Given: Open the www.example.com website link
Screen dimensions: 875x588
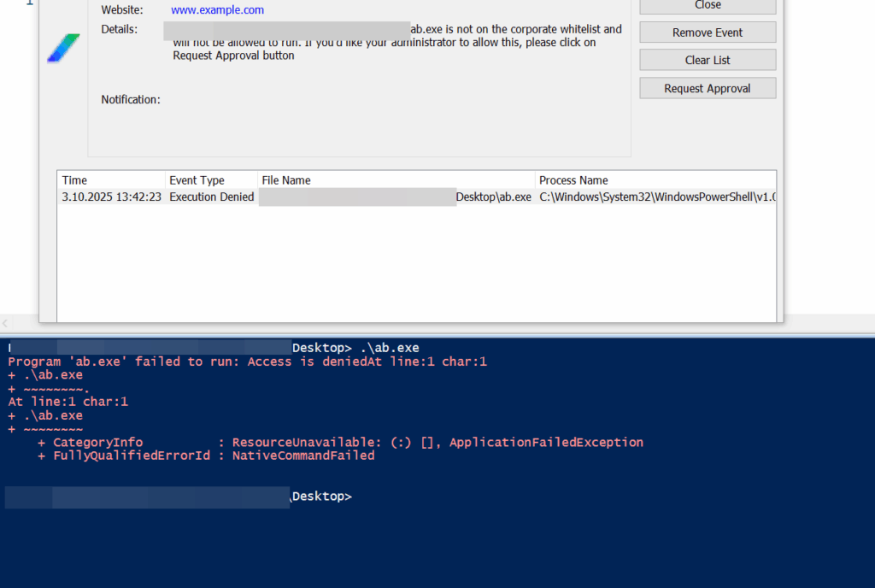Looking at the screenshot, I should tap(217, 10).
